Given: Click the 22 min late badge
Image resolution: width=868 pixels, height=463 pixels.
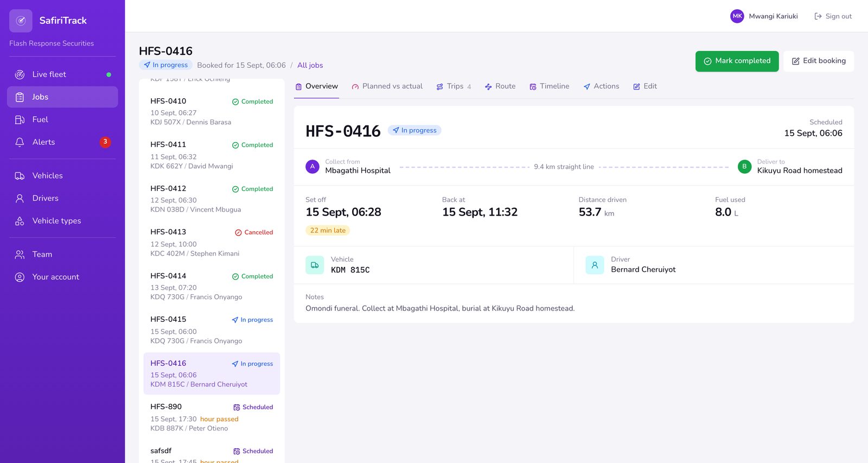Looking at the screenshot, I should (x=328, y=231).
